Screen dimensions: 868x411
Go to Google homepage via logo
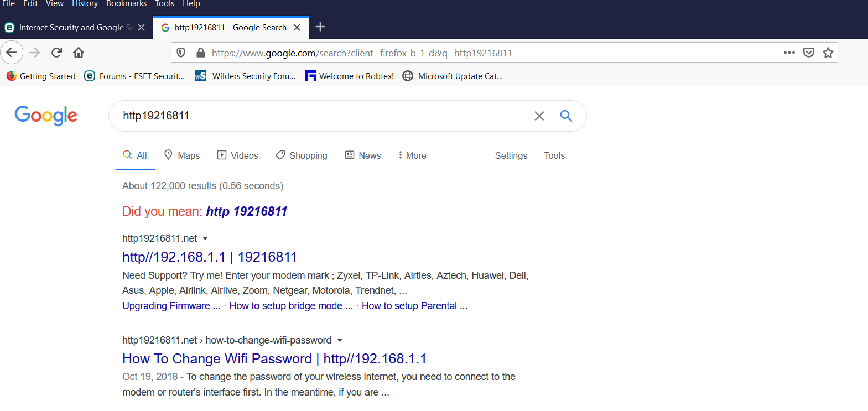(x=46, y=116)
